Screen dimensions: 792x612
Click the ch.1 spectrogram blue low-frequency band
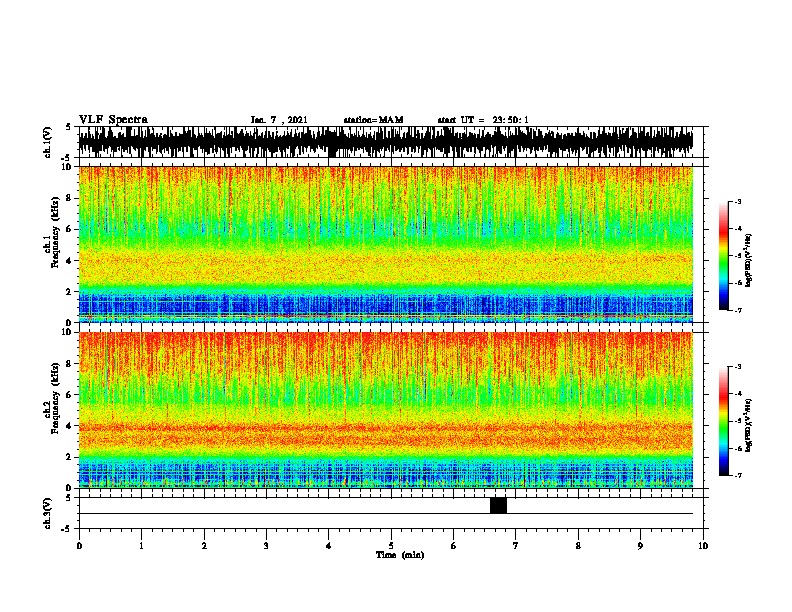385,305
